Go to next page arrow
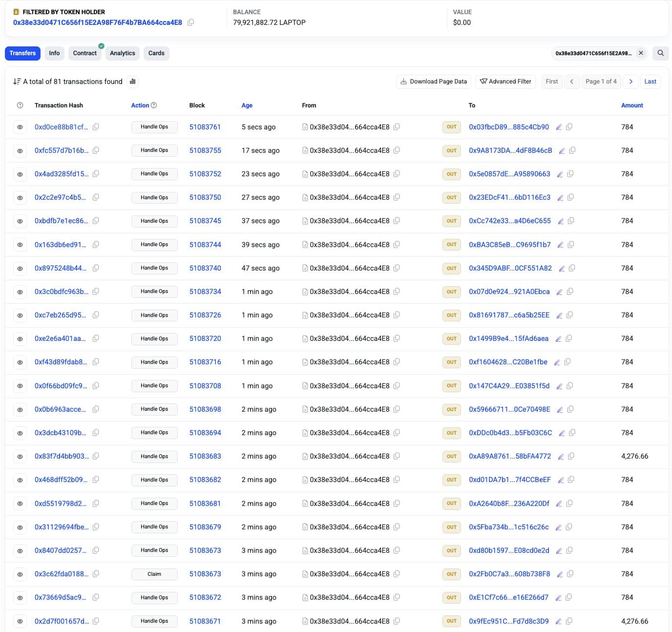The height and width of the screenshot is (632, 672). point(630,82)
